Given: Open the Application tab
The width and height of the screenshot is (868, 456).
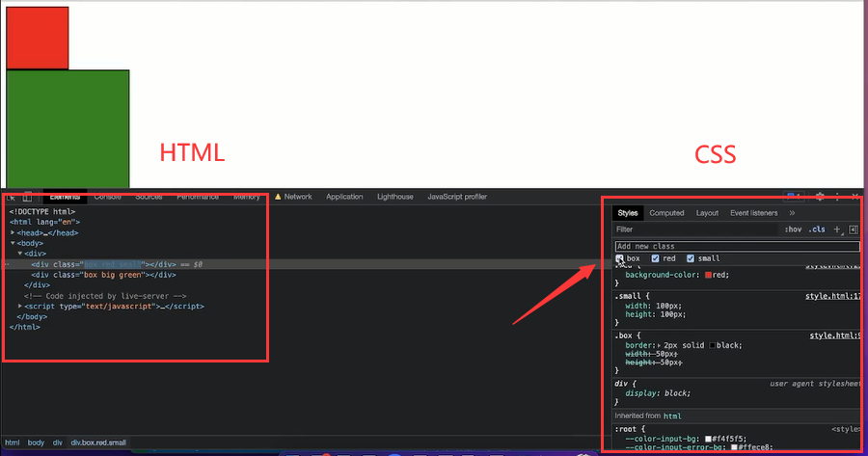Looking at the screenshot, I should 344,197.
